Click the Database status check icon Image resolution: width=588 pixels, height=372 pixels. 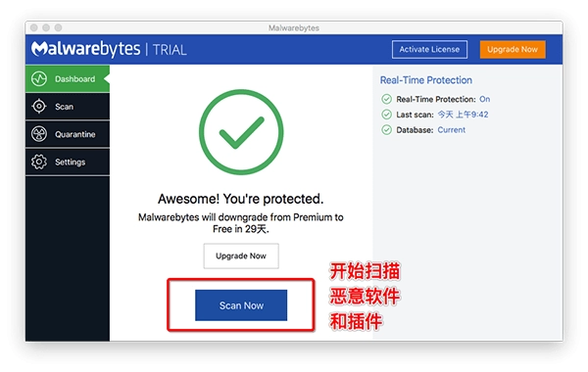386,130
